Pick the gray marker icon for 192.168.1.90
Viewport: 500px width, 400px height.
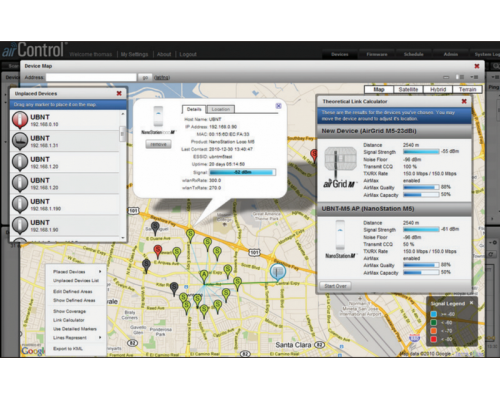point(20,226)
